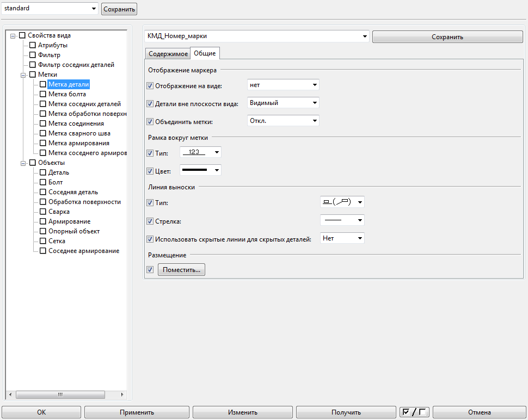Uncheck the Объединить метки checkbox

[150, 121]
